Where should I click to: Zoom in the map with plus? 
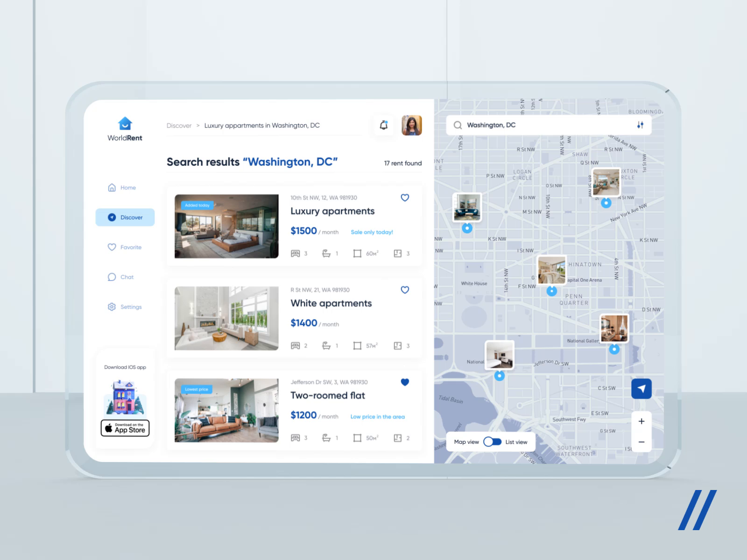click(x=641, y=421)
